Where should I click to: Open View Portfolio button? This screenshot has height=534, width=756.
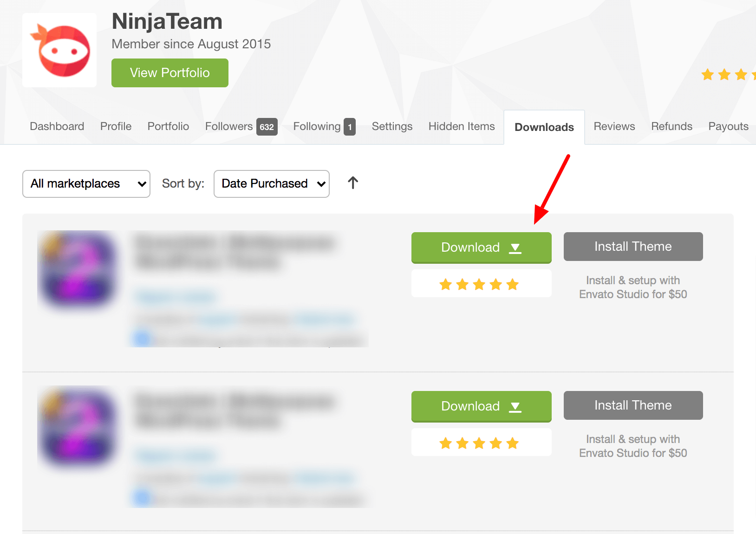pyautogui.click(x=170, y=73)
